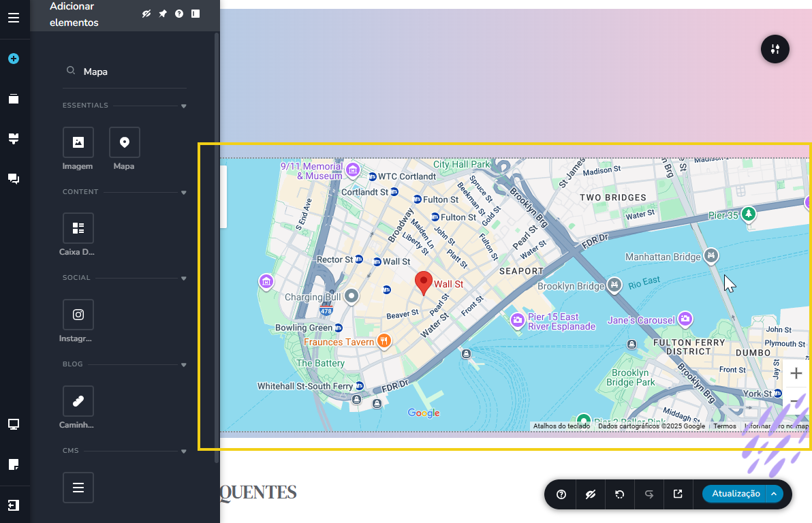Select the Instagram element
This screenshot has width=812, height=523.
tap(78, 315)
